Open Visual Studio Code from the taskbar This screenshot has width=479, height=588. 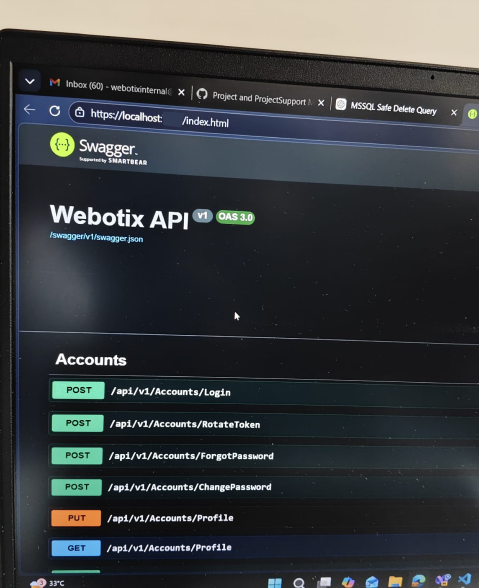(465, 579)
